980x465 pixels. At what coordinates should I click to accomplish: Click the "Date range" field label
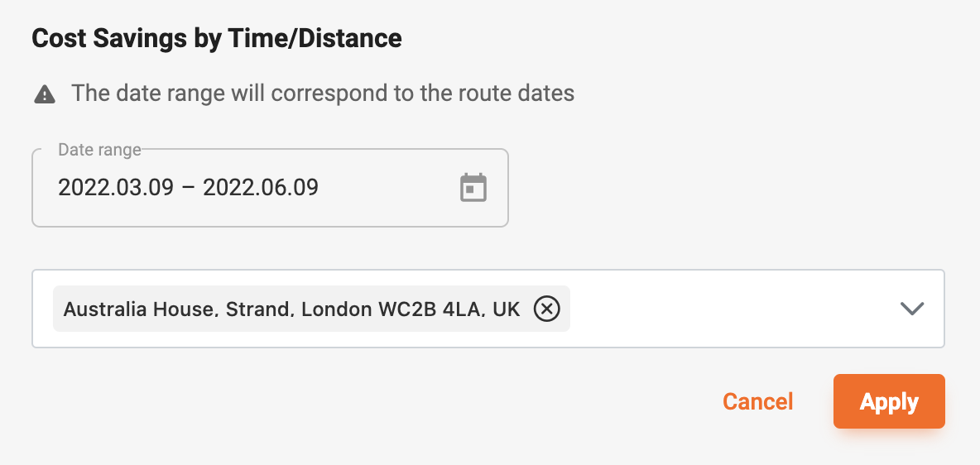pyautogui.click(x=99, y=150)
